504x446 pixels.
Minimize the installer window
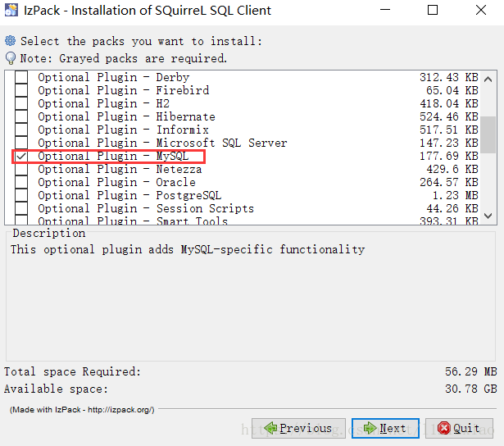385,11
